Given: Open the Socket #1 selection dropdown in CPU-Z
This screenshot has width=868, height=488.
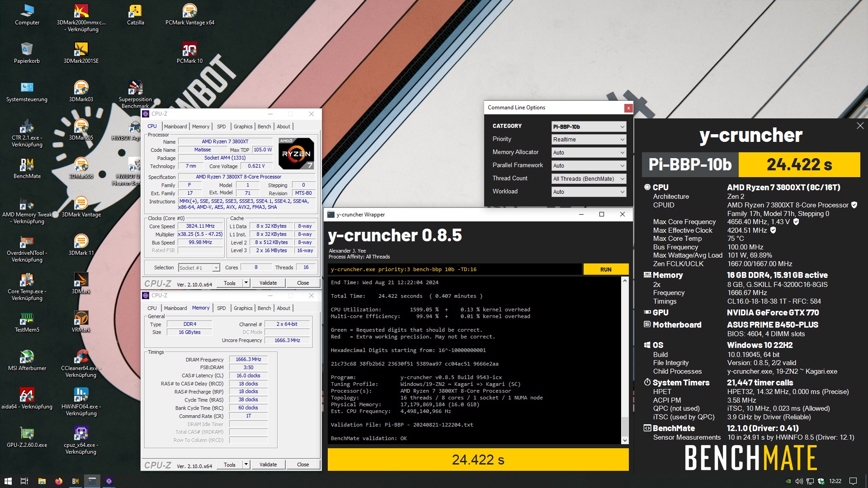Looking at the screenshot, I should pyautogui.click(x=199, y=268).
